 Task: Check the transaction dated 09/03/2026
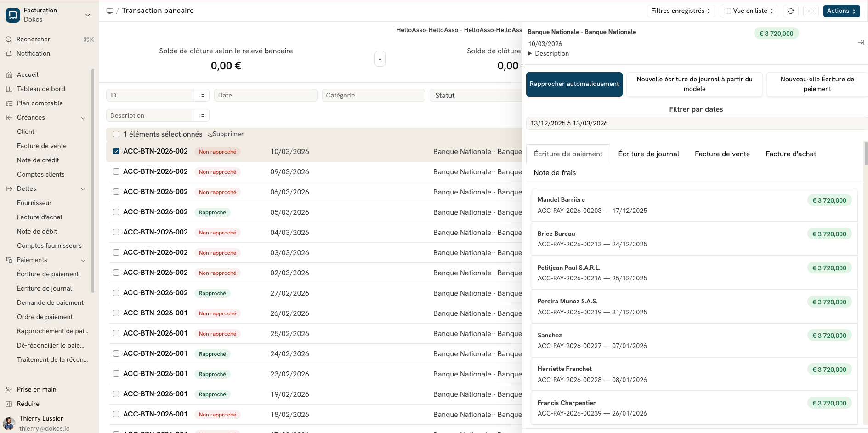(x=116, y=171)
